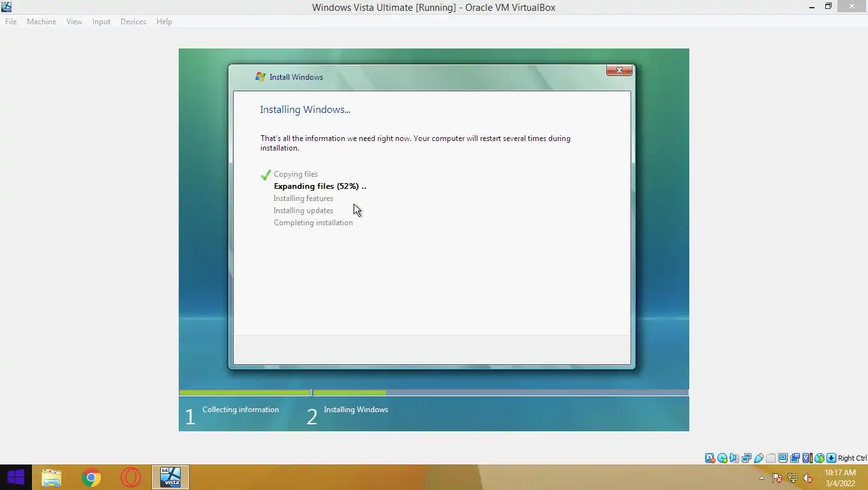Click the 'Installing Windows...' heading

tap(305, 110)
